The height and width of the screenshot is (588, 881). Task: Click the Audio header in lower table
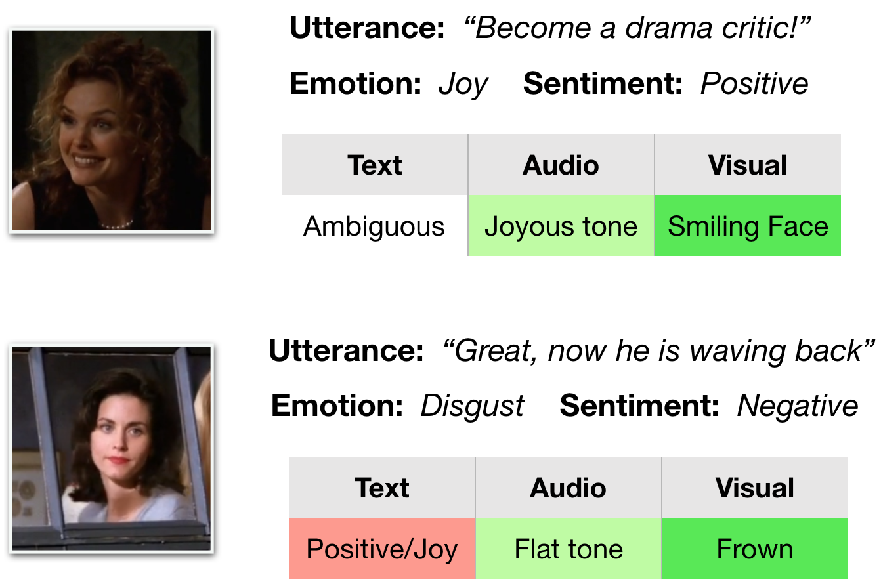569,488
